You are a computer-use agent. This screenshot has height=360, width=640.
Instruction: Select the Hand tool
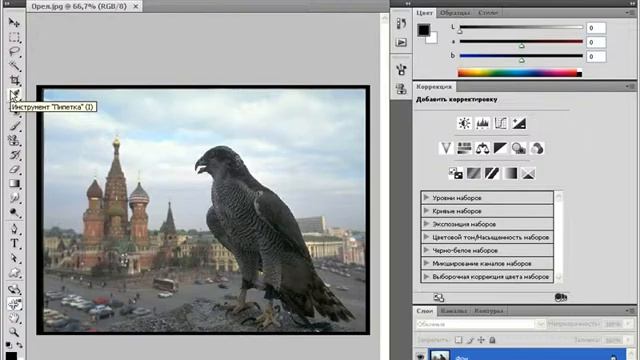tap(14, 318)
